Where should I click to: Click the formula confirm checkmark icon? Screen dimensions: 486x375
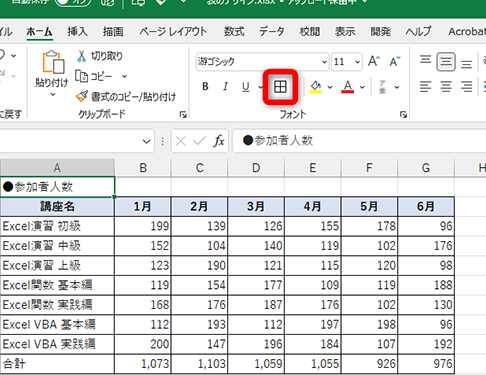199,141
